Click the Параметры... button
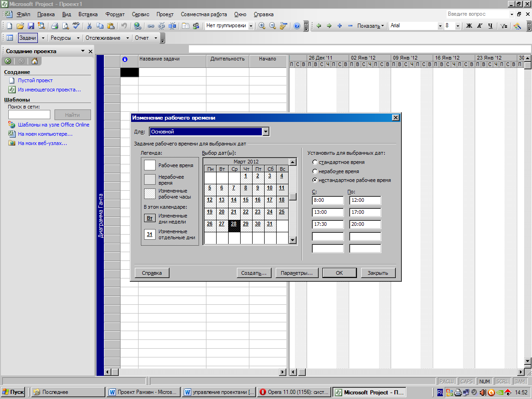 coord(296,273)
